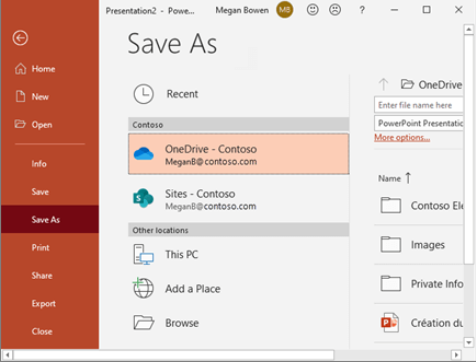476x362 pixels.
Task: Open help with the question mark icon
Action: pyautogui.click(x=362, y=10)
